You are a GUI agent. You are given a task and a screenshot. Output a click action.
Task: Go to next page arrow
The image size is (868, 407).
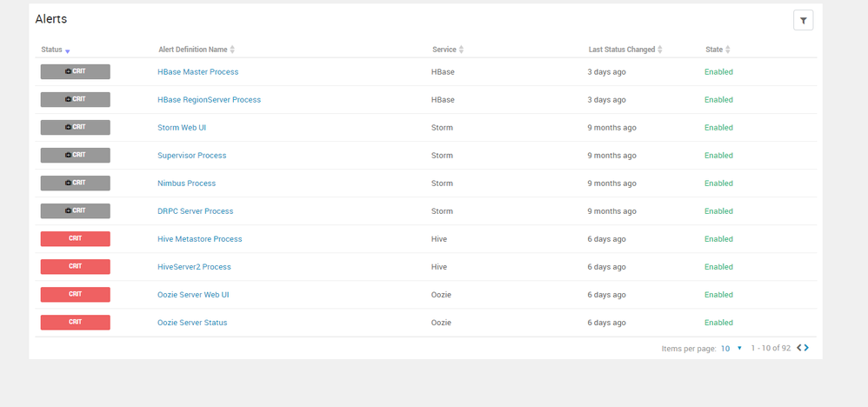click(x=807, y=348)
